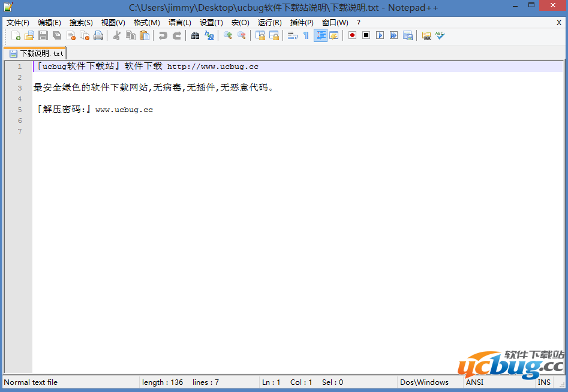568x392 pixels.
Task: Click the Dos\Windows status bar indicator
Action: tap(424, 382)
